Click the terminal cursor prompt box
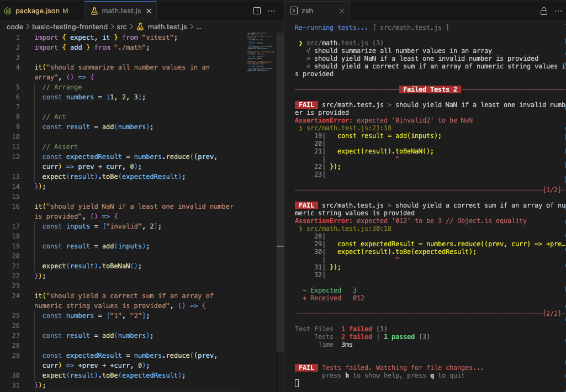Viewport: 566px width, 392px height. (297, 383)
